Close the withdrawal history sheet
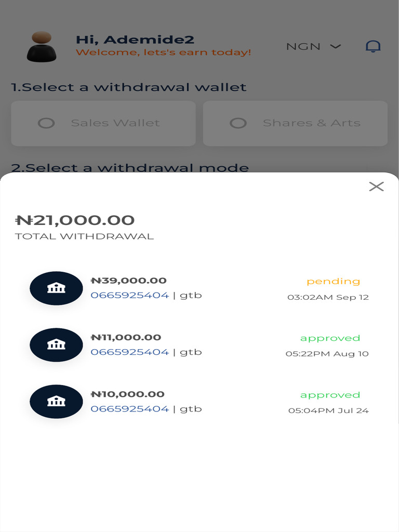This screenshot has width=399, height=532. click(x=376, y=187)
